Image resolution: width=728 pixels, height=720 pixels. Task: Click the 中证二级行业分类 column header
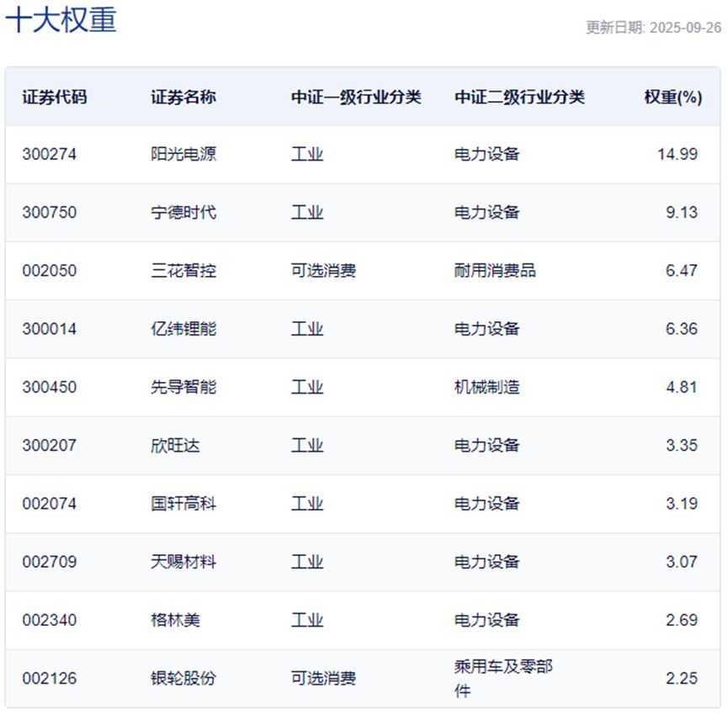[x=519, y=98]
